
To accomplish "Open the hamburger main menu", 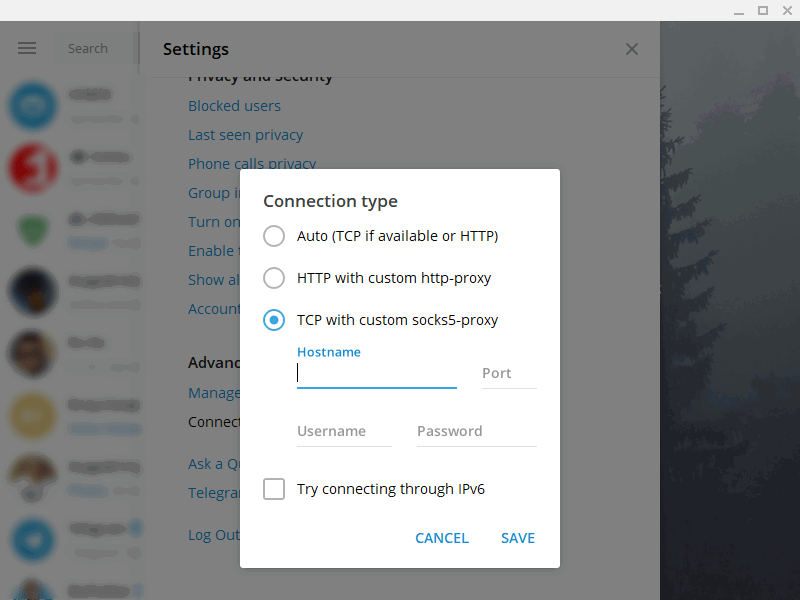I will 27,48.
